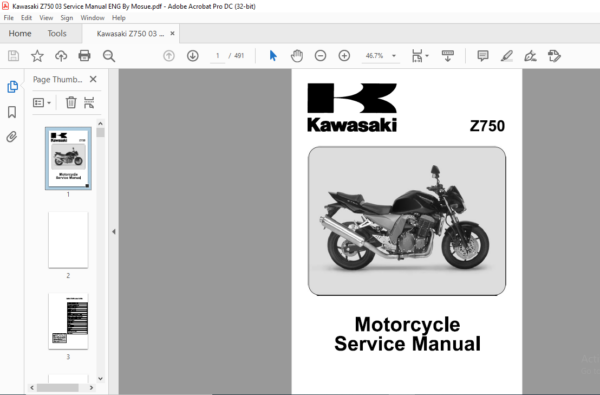Select the highlight text pen

507,56
